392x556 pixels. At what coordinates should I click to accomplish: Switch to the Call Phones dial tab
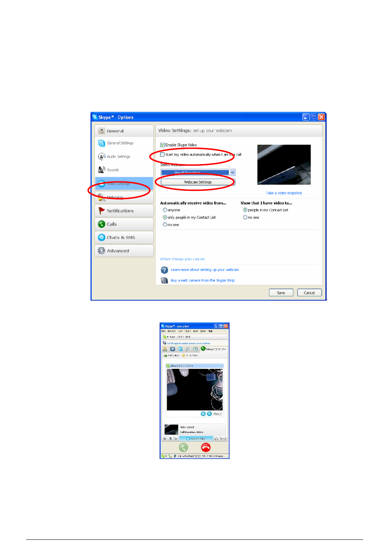(x=173, y=349)
